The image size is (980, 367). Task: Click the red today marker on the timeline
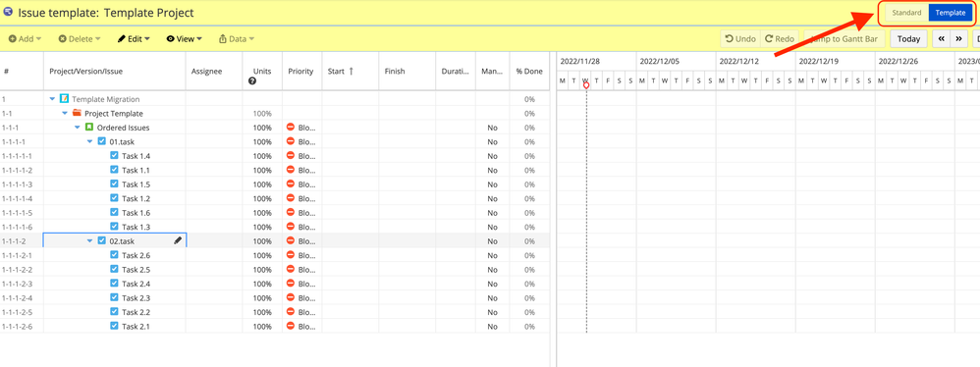[586, 85]
